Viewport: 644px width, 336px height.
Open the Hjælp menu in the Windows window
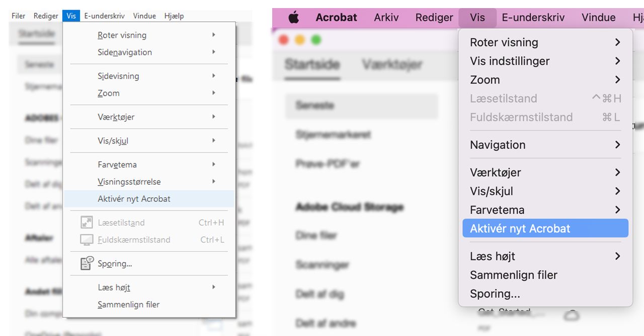[x=175, y=16]
